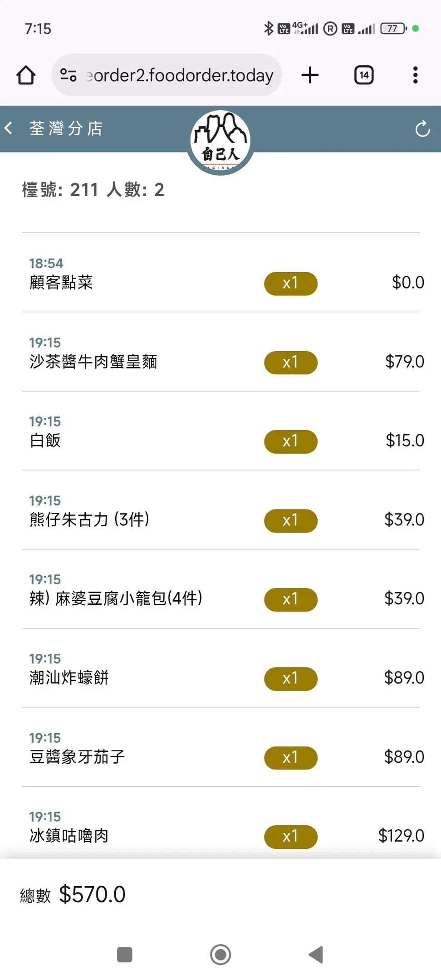Open Android recent apps square button

[x=125, y=955]
